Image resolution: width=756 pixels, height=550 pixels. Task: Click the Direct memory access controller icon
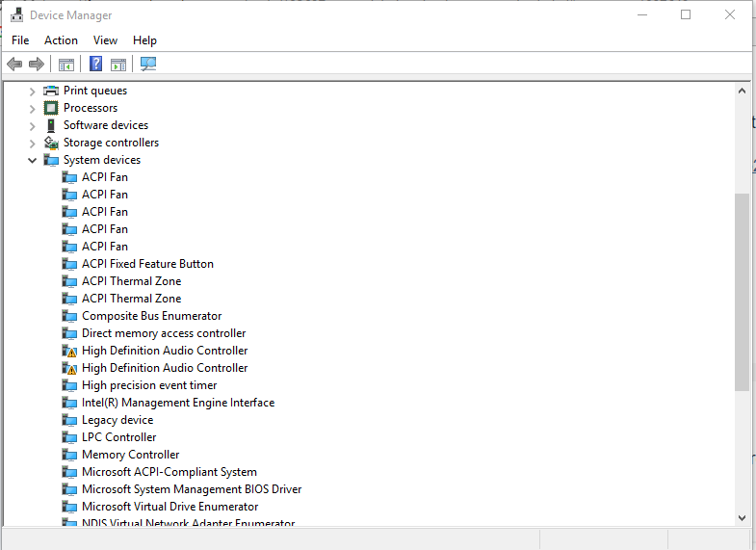point(69,333)
